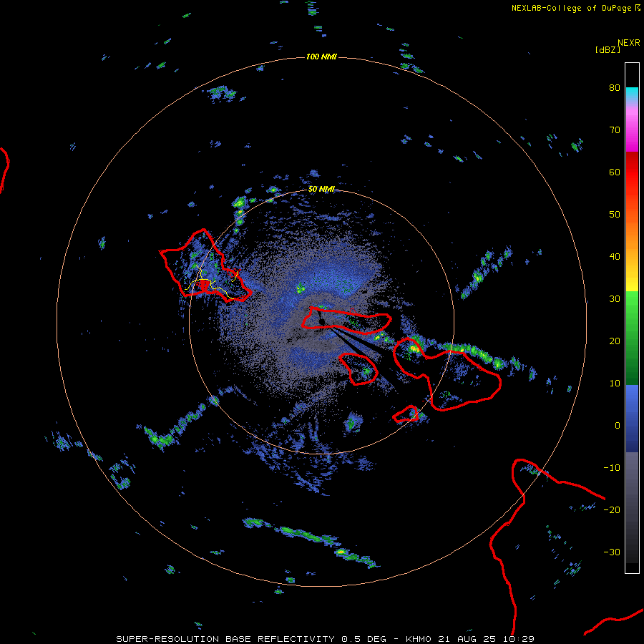Click the 50 value on the dBZ scale
The image size is (644, 644).
pyautogui.click(x=615, y=215)
